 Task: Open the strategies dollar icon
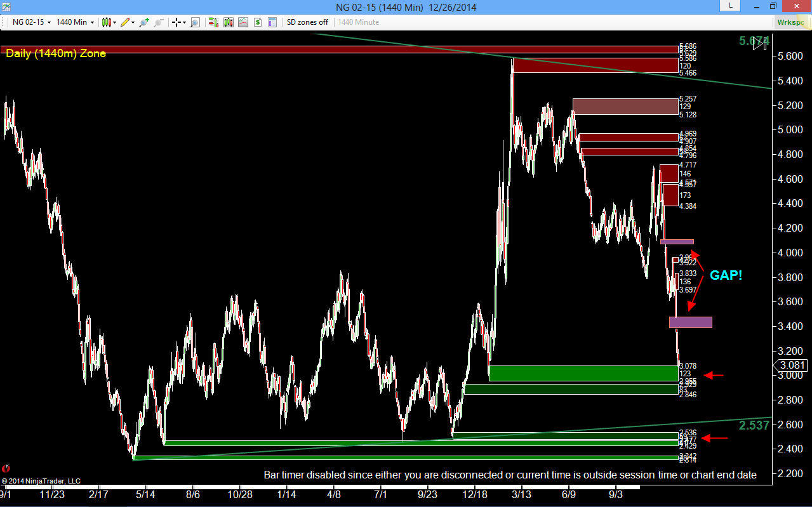pos(258,22)
